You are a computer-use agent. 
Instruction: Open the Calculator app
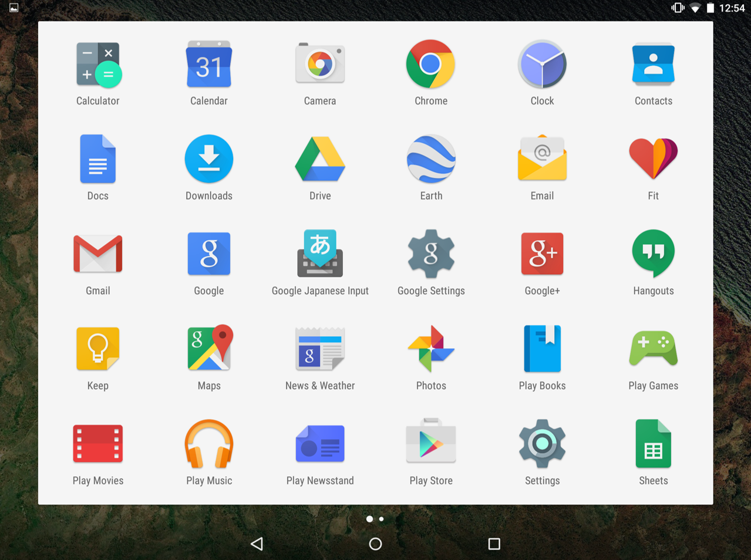click(98, 65)
